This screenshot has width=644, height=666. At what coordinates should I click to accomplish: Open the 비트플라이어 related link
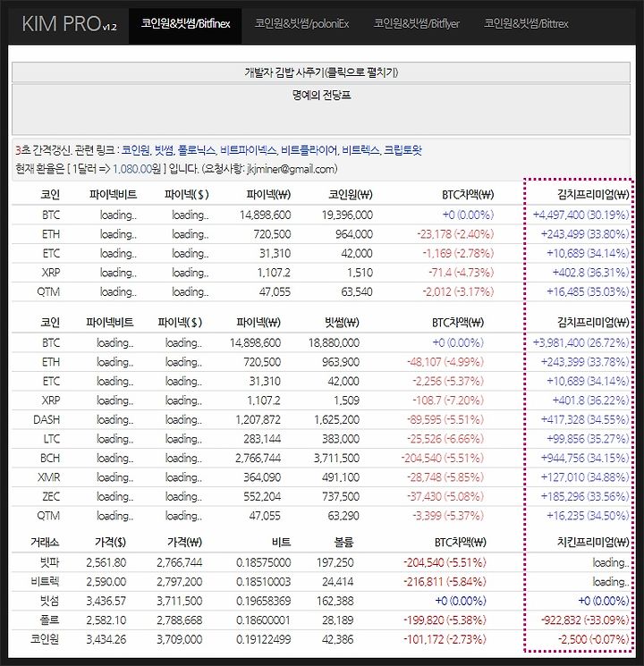click(309, 150)
